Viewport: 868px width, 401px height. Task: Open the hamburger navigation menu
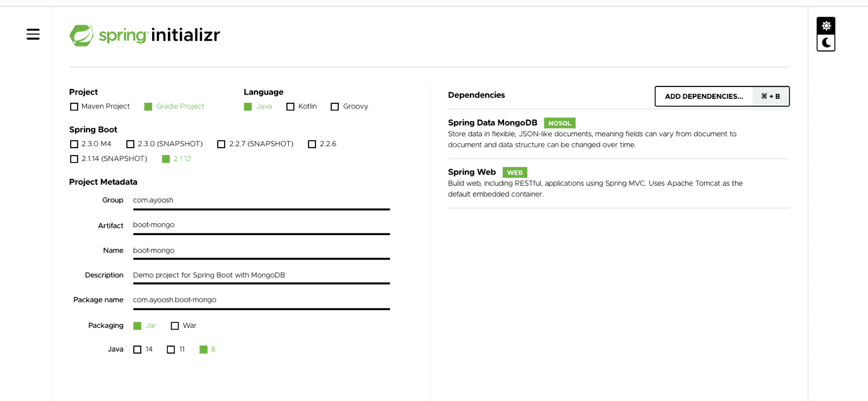point(33,35)
